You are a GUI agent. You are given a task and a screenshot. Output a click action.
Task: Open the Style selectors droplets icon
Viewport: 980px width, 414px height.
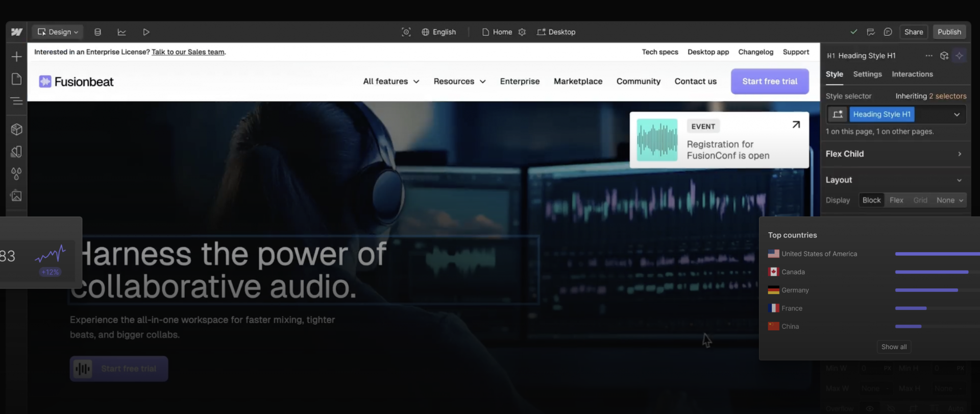tap(16, 174)
